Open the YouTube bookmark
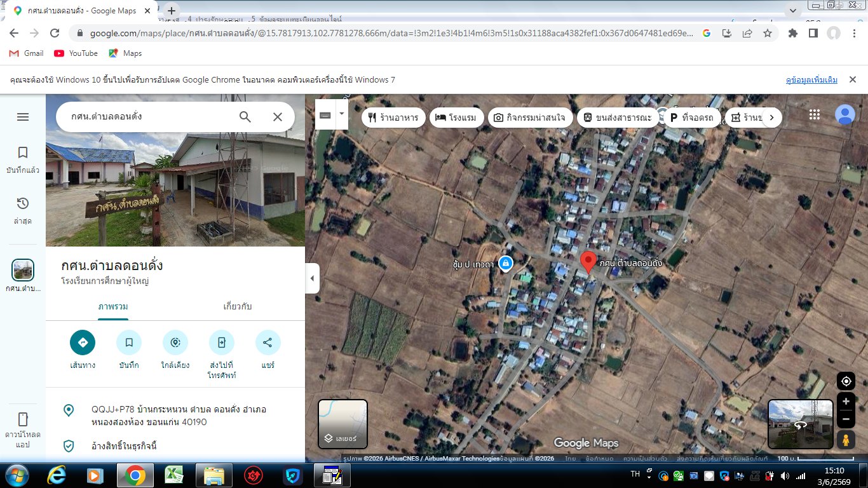 (76, 53)
